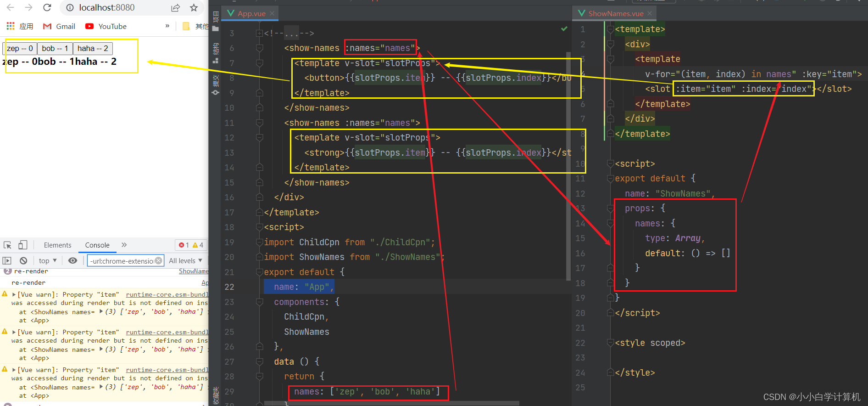Toggle the console sidebar
The image size is (868, 406).
[x=7, y=260]
